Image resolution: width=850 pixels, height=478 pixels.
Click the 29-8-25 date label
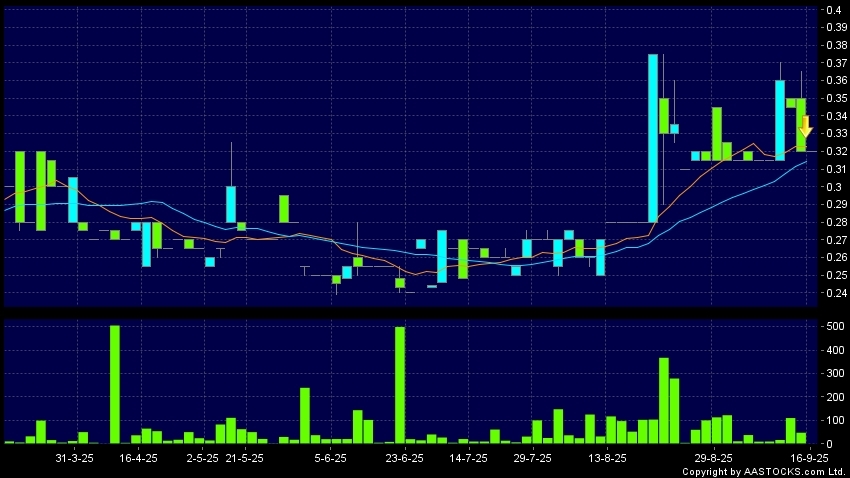[713, 458]
